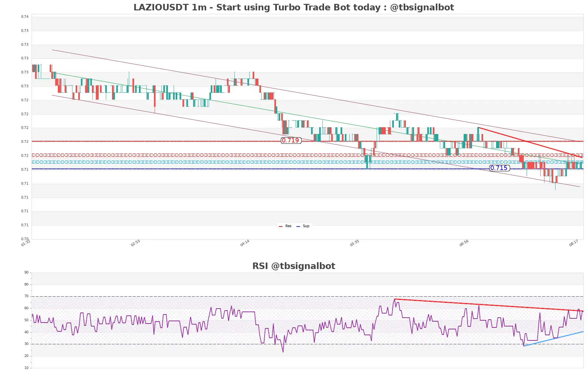
Task: Toggle the Sup legend entry
Action: coord(303,226)
